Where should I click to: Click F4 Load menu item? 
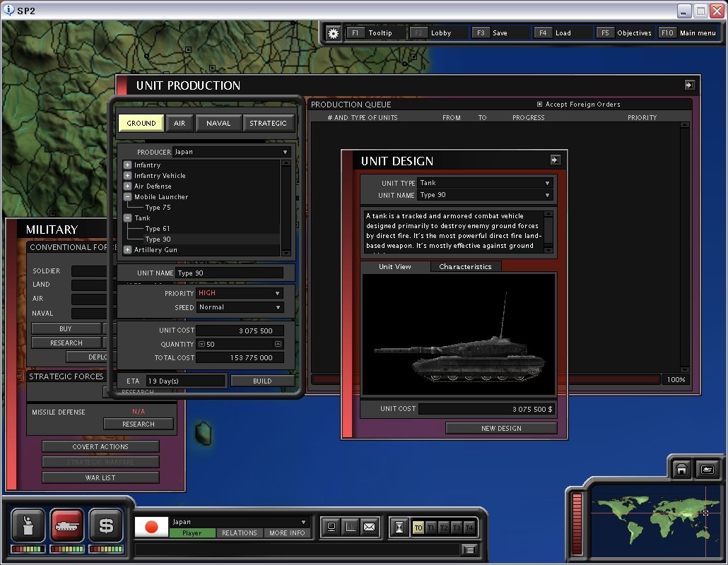(563, 33)
